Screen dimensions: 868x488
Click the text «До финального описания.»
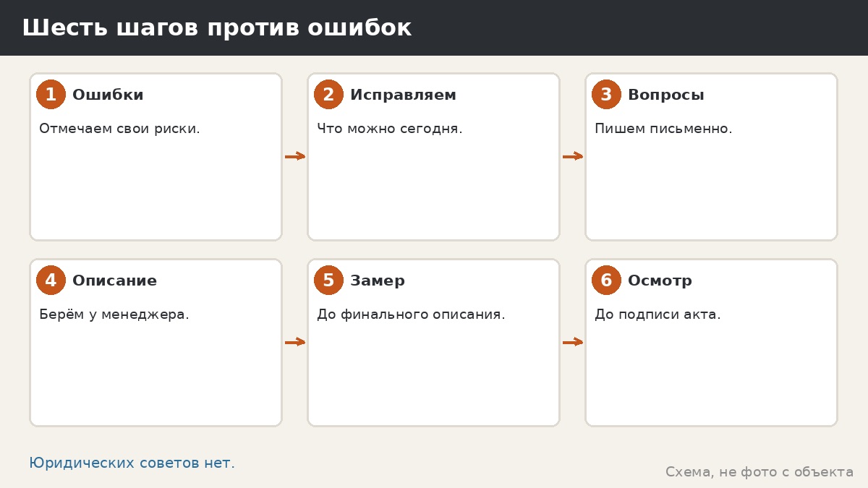click(x=411, y=314)
